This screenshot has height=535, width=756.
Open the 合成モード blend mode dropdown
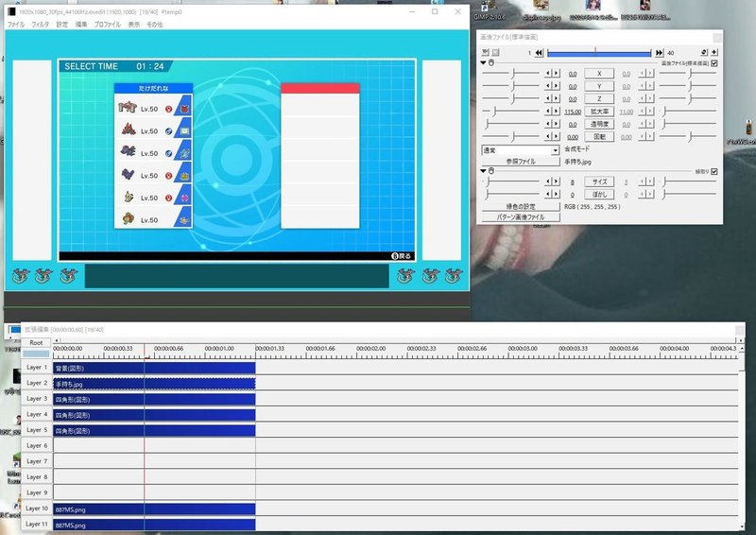click(521, 150)
